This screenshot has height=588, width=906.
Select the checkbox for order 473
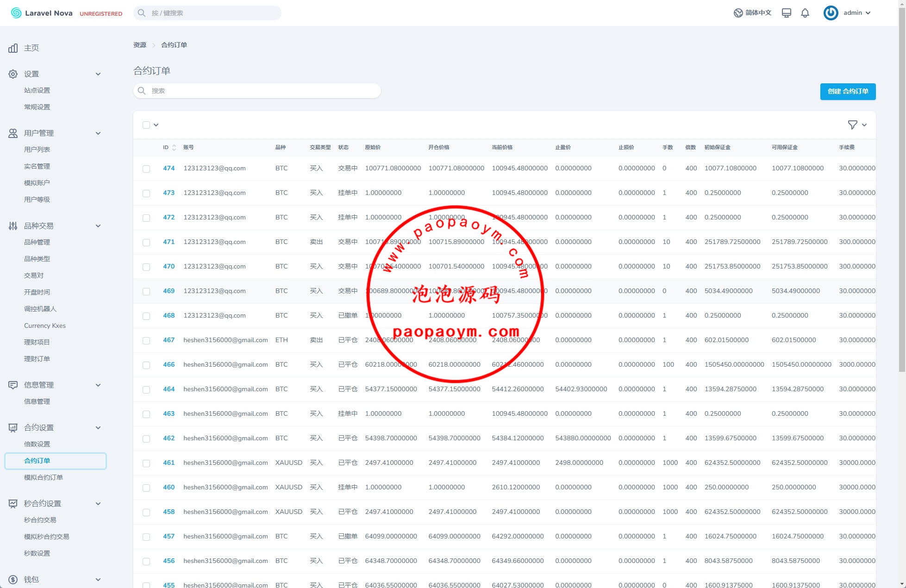pos(146,194)
